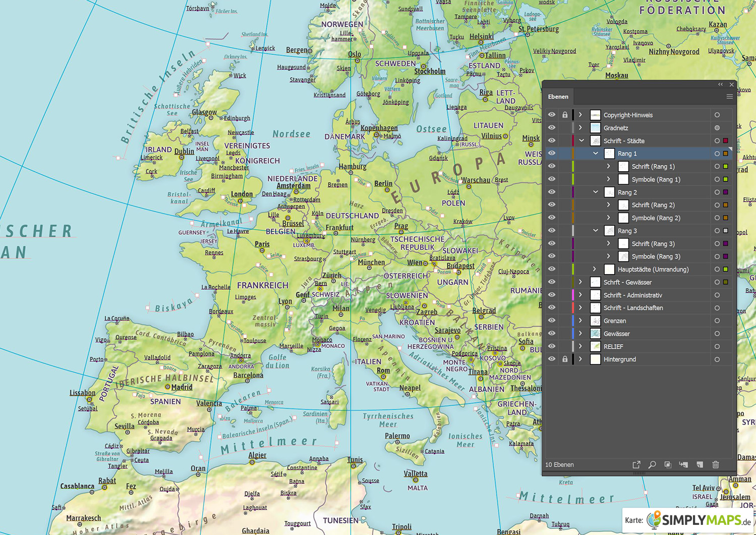Hide the Gradnetz layer via eye icon
Viewport: 756px width, 535px height.
(552, 128)
